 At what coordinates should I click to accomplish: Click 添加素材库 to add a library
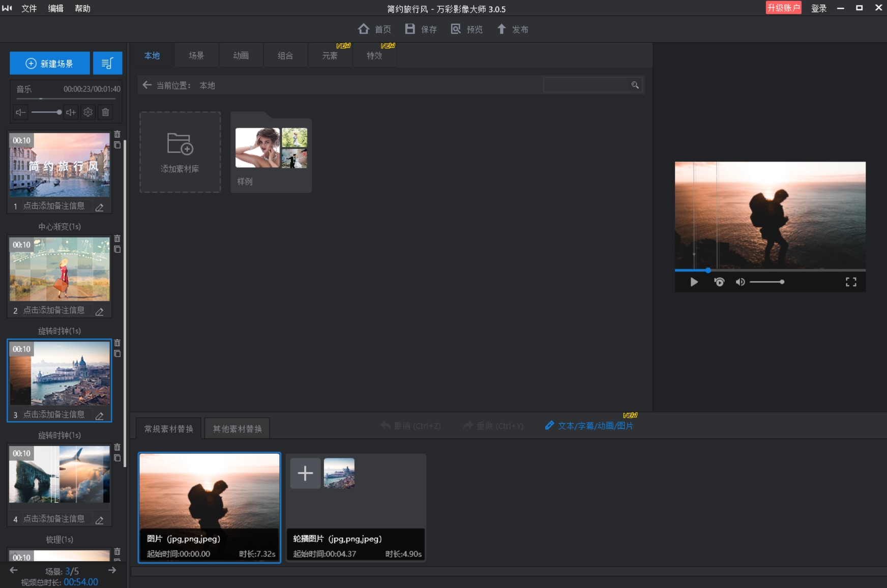(180, 152)
